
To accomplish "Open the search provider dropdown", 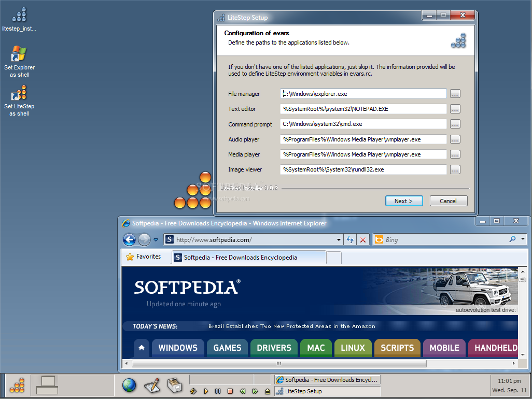I will click(x=523, y=239).
